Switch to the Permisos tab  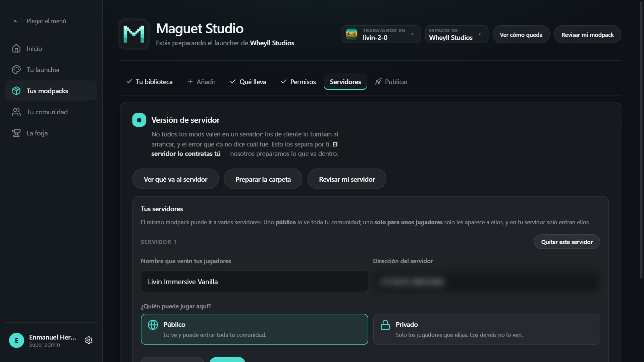tap(298, 82)
